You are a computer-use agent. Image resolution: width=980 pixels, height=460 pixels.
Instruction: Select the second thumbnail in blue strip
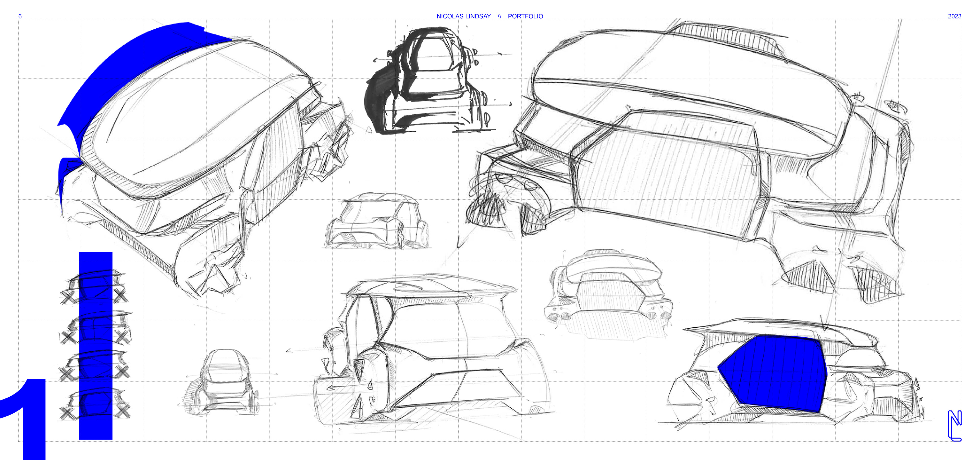click(95, 327)
